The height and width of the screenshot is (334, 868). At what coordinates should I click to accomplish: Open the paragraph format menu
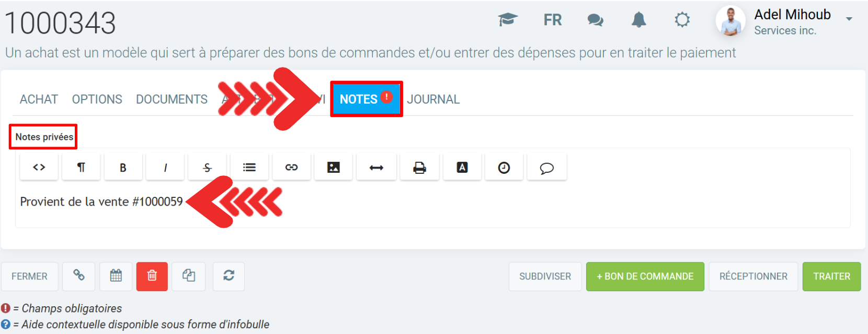click(81, 168)
